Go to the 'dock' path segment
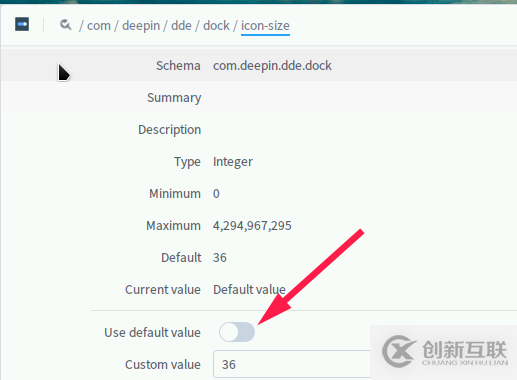The height and width of the screenshot is (380, 517). click(x=216, y=26)
